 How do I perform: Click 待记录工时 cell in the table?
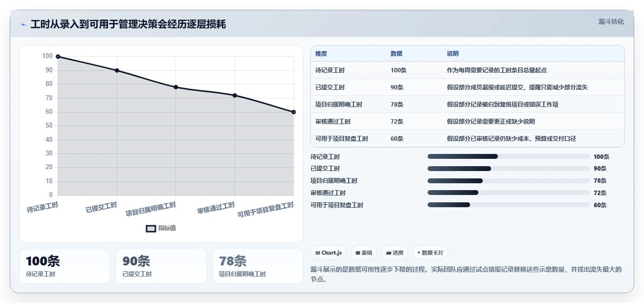[330, 70]
